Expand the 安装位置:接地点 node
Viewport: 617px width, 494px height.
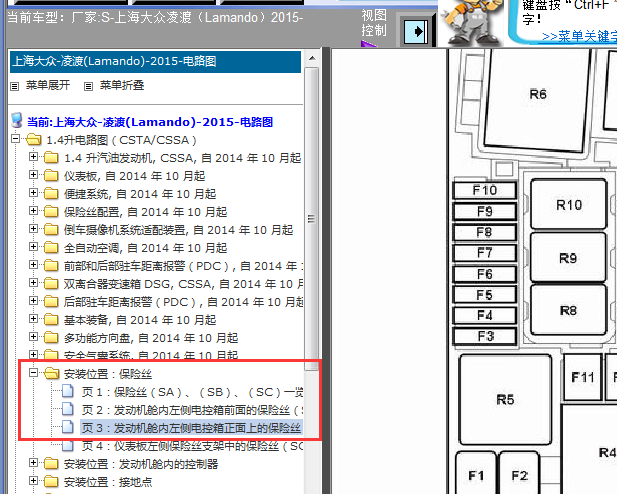33,481
